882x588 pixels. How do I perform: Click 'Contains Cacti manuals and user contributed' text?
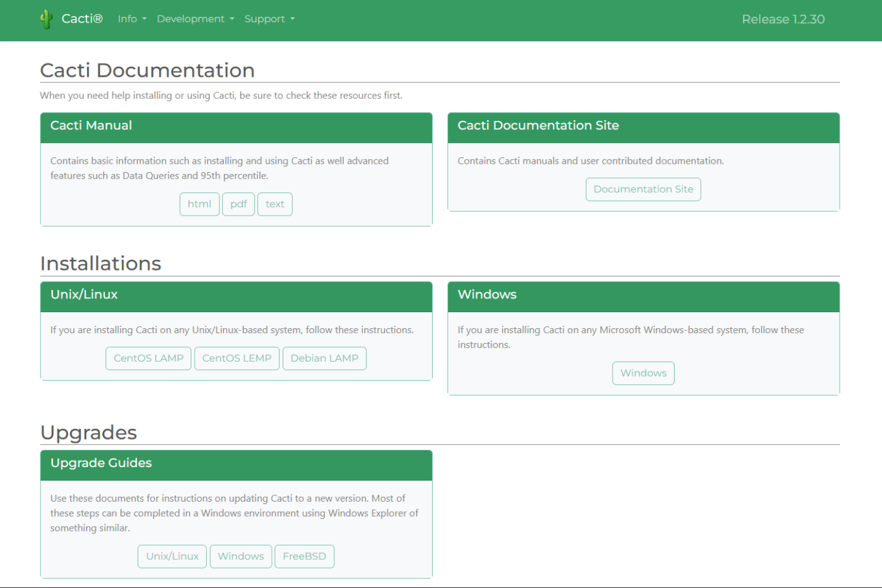point(591,161)
